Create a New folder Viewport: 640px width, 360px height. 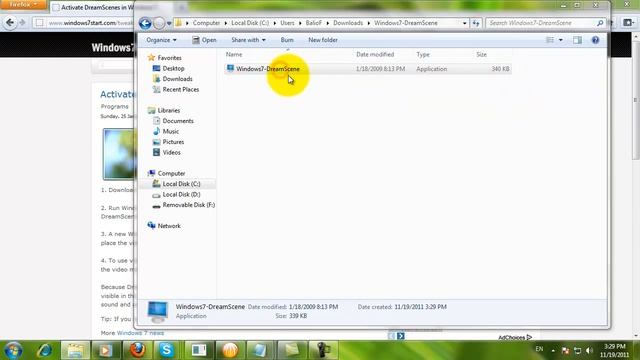click(323, 40)
